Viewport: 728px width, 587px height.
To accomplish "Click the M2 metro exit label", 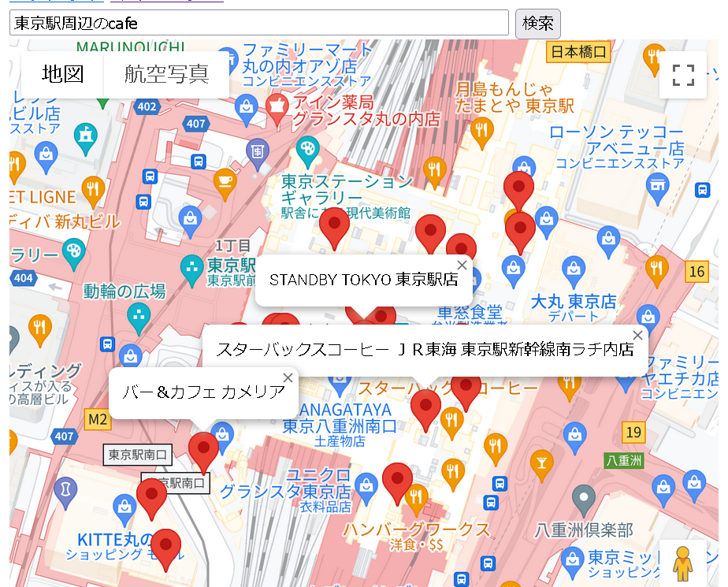I will tap(98, 419).
